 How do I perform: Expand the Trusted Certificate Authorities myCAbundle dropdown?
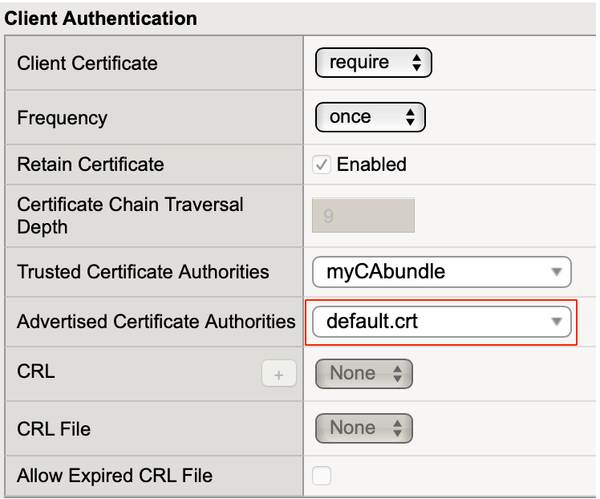(441, 271)
